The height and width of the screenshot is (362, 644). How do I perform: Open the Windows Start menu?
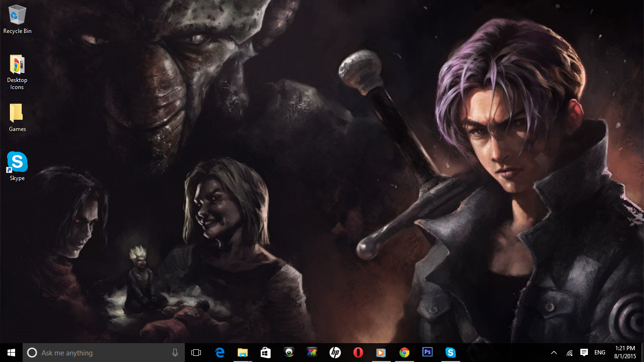(11, 353)
